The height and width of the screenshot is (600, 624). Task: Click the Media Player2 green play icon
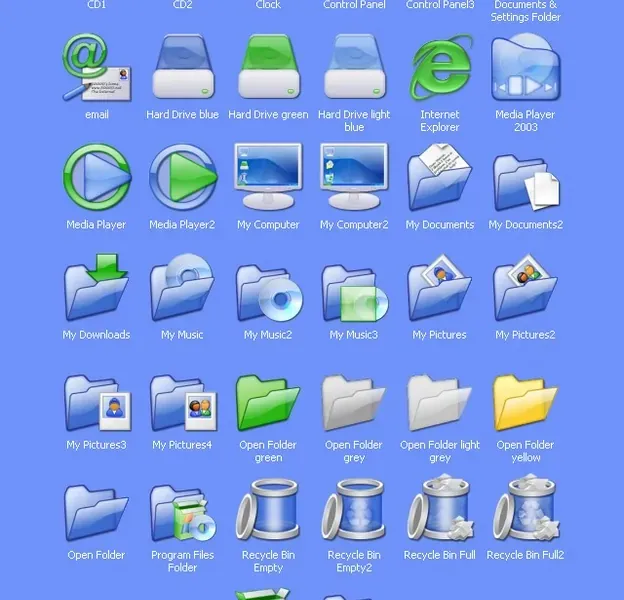point(183,177)
